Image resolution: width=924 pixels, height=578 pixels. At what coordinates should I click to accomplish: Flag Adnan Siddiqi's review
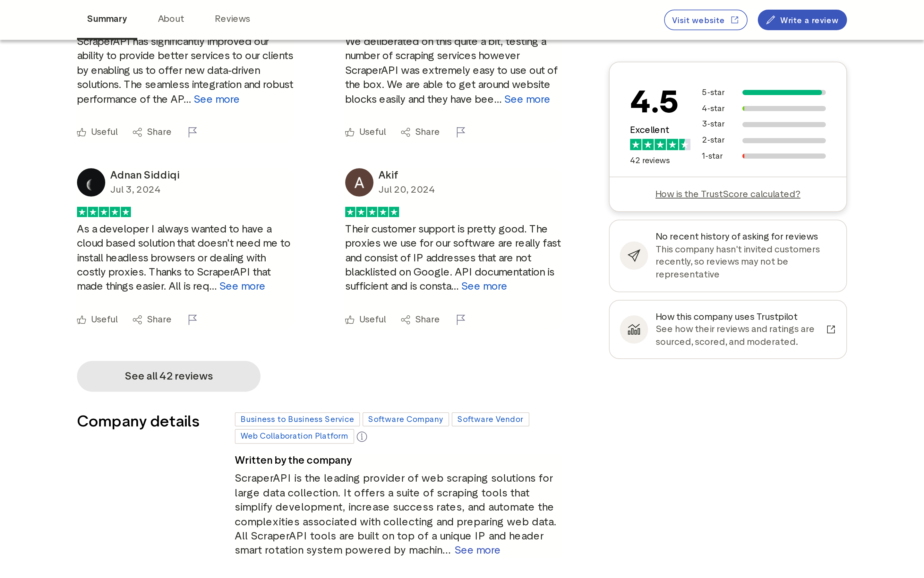click(193, 320)
